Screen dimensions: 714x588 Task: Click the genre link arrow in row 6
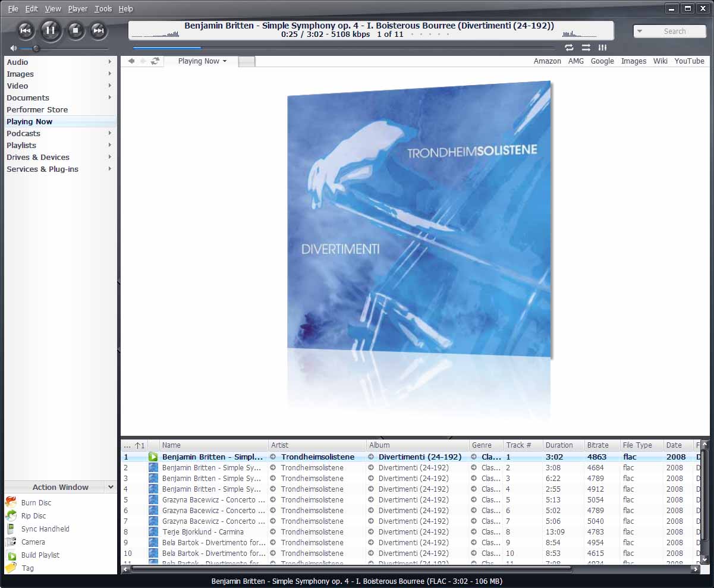(x=474, y=510)
